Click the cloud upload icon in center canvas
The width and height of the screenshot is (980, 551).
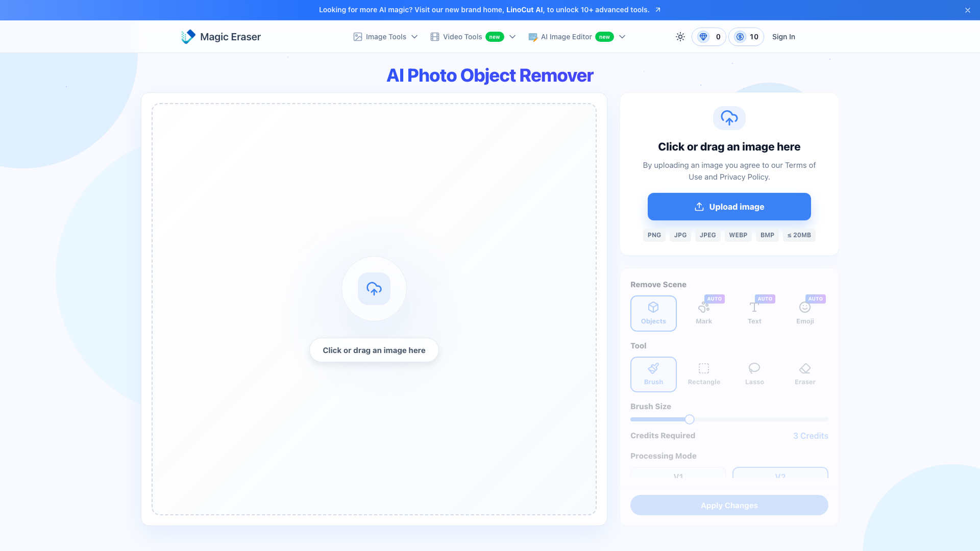click(x=374, y=289)
